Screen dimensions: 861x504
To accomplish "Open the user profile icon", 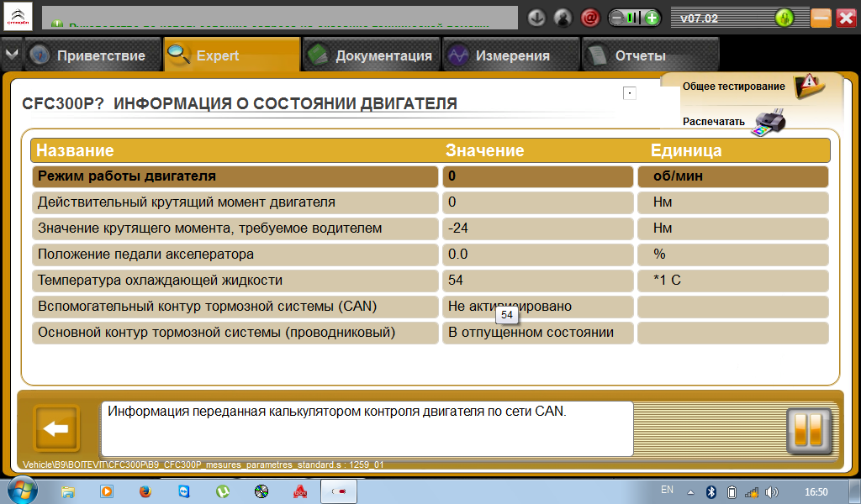I will (x=563, y=18).
